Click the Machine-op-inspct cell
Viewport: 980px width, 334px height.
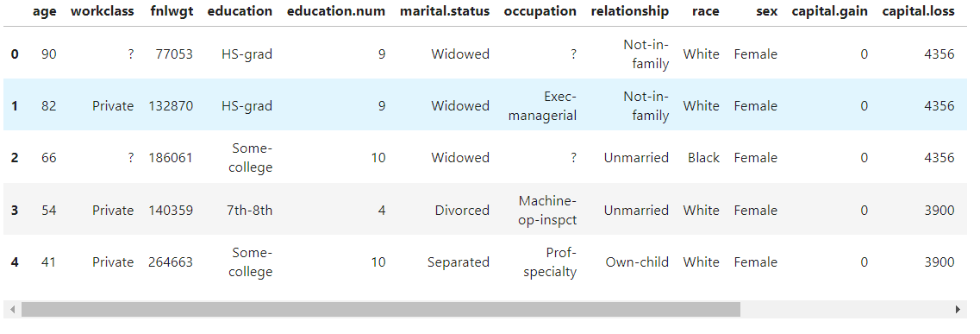[x=547, y=211]
